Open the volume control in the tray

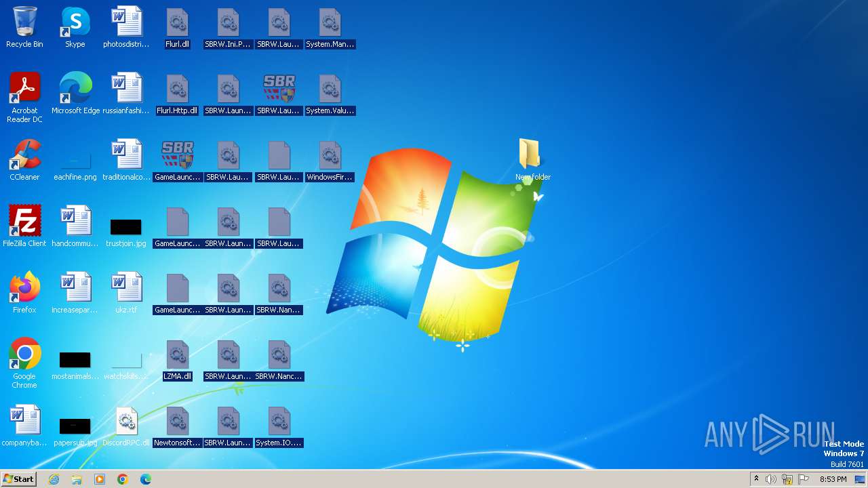coord(771,479)
